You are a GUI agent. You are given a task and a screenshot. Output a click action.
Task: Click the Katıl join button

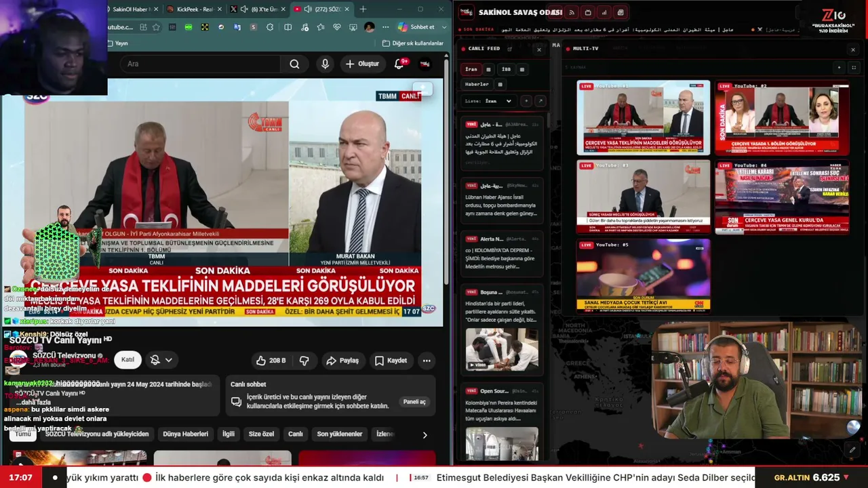click(x=127, y=360)
